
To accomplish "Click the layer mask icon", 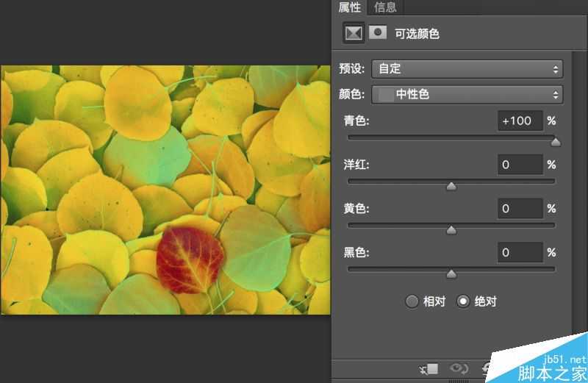I will point(378,33).
